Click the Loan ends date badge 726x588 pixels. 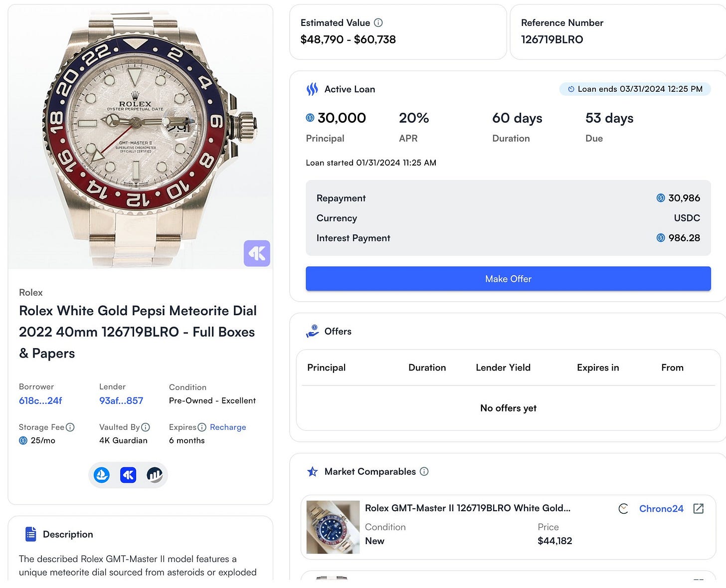(635, 89)
